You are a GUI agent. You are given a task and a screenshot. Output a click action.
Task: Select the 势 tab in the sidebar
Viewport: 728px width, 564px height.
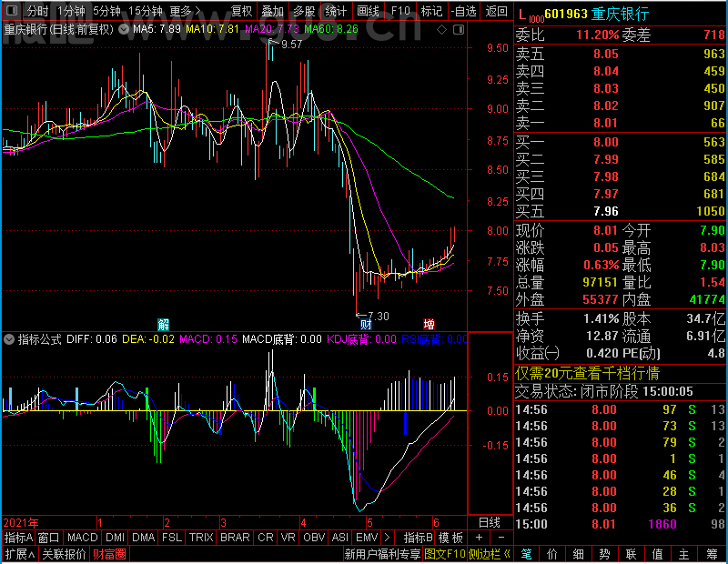604,554
